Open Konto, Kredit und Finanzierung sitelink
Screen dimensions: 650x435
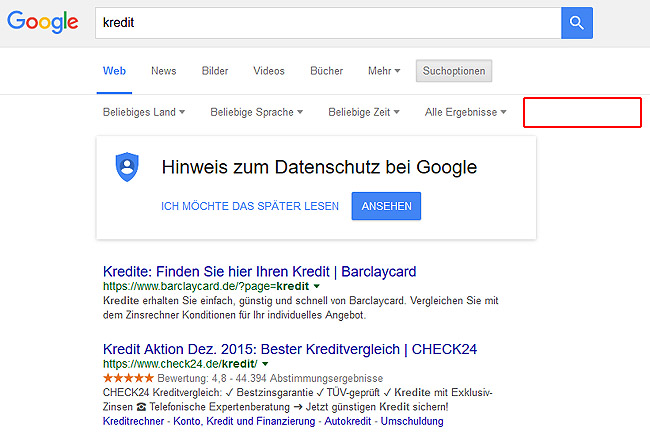pos(244,421)
